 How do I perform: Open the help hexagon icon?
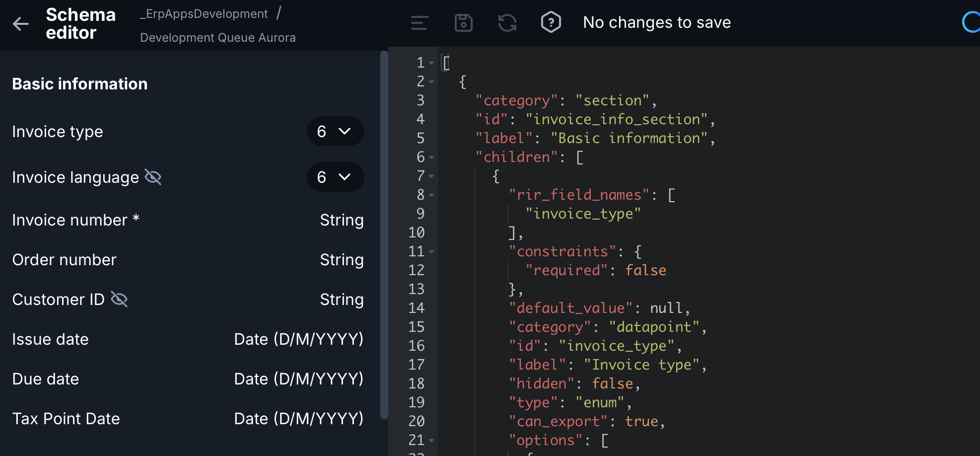(551, 23)
